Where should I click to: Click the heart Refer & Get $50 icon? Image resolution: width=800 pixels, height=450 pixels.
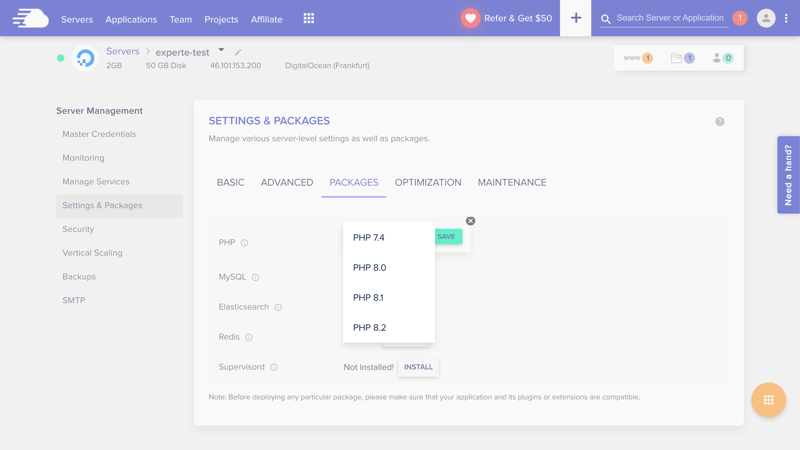click(x=470, y=18)
